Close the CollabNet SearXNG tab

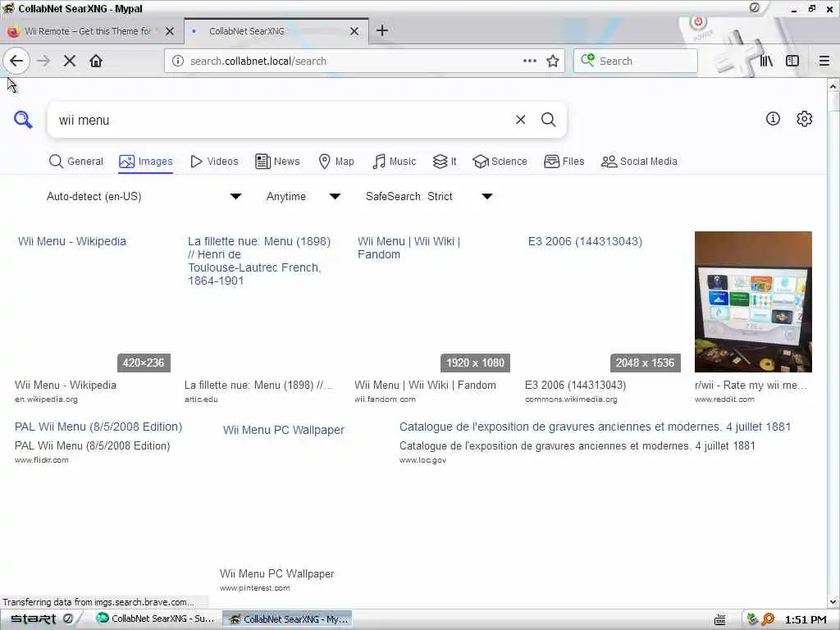pyautogui.click(x=354, y=31)
